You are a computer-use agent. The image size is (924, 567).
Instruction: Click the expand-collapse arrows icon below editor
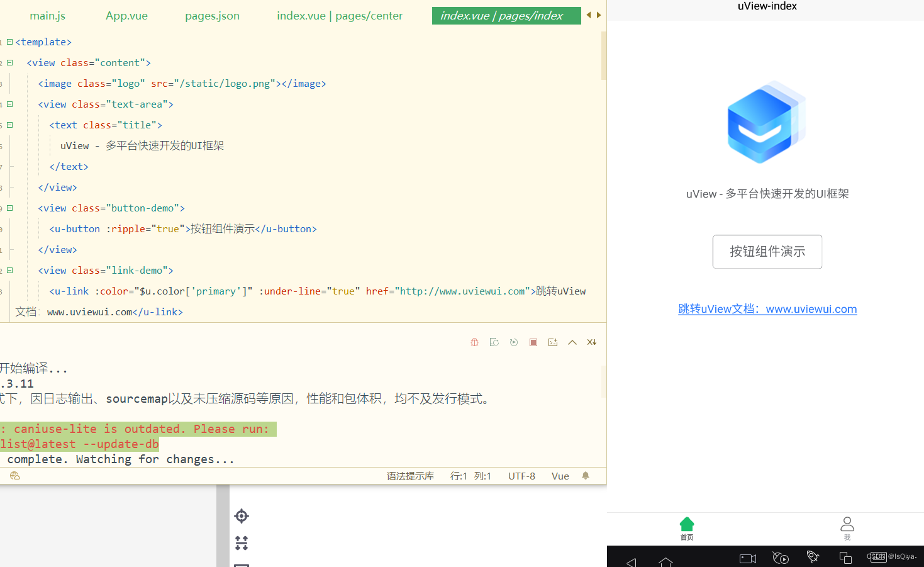click(x=242, y=542)
